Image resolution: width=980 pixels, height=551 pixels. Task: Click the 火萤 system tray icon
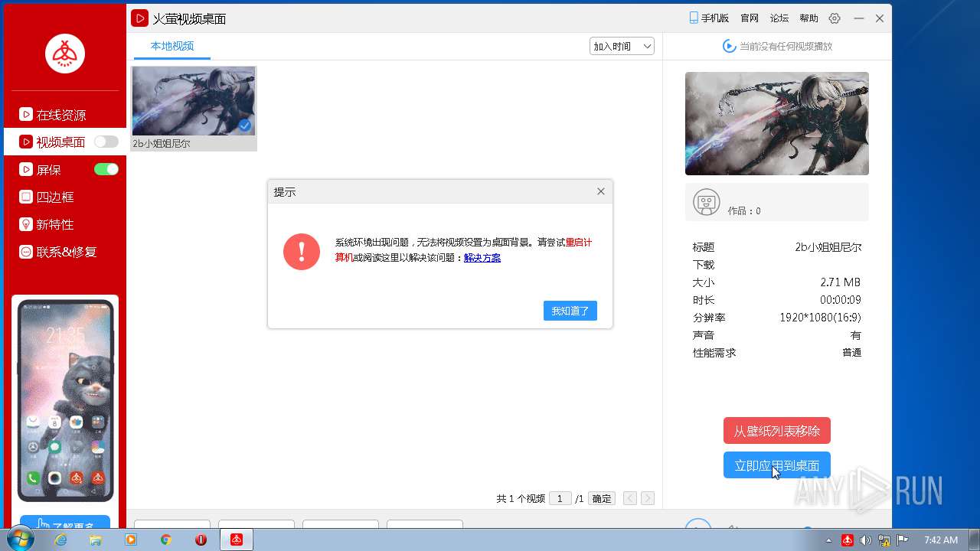coord(848,540)
